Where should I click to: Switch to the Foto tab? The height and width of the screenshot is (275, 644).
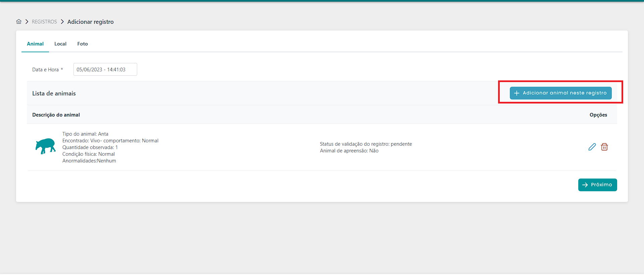click(x=83, y=44)
